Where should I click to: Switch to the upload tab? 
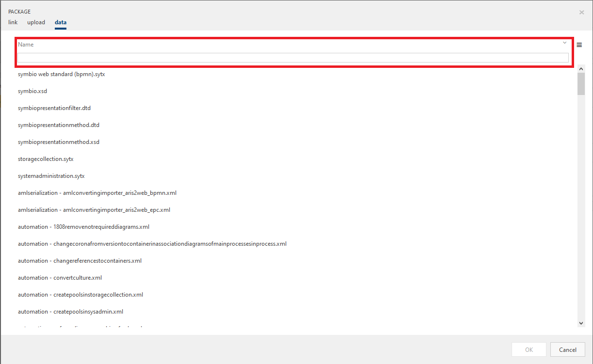[36, 22]
